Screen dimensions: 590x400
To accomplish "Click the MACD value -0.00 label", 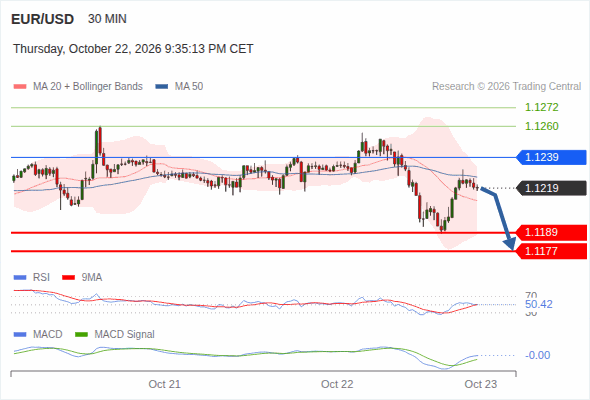I will tap(537, 355).
